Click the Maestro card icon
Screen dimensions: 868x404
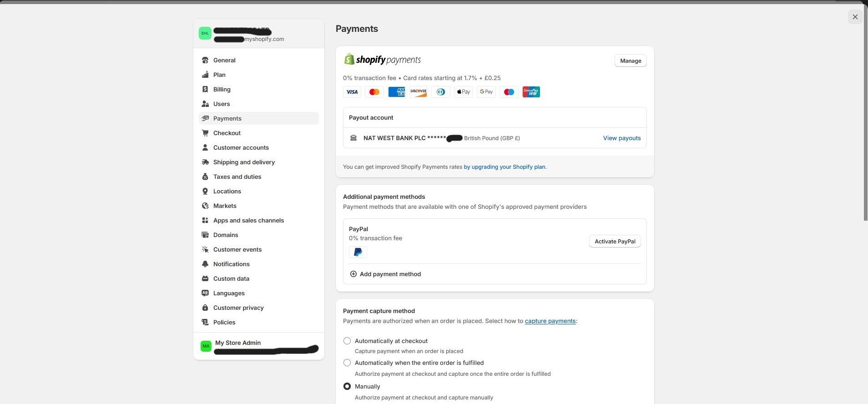(x=509, y=92)
